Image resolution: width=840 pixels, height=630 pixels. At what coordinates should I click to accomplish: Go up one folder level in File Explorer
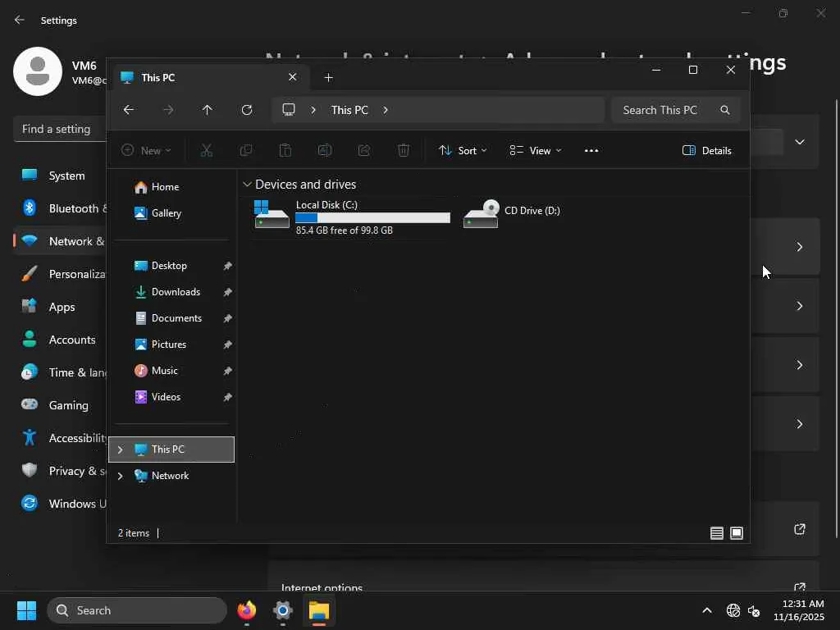click(208, 110)
